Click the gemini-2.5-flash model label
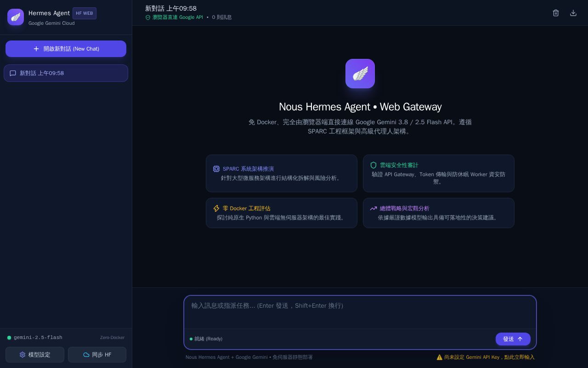Image resolution: width=588 pixels, height=368 pixels. 38,338
